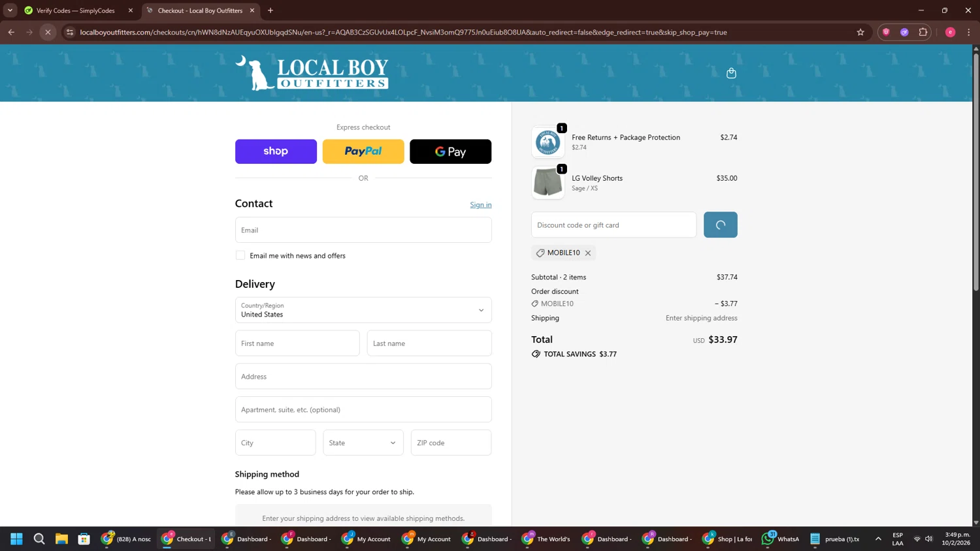Screen dimensions: 980x551
Task: Open the Shop | La for taskbar window
Action: tap(727, 539)
